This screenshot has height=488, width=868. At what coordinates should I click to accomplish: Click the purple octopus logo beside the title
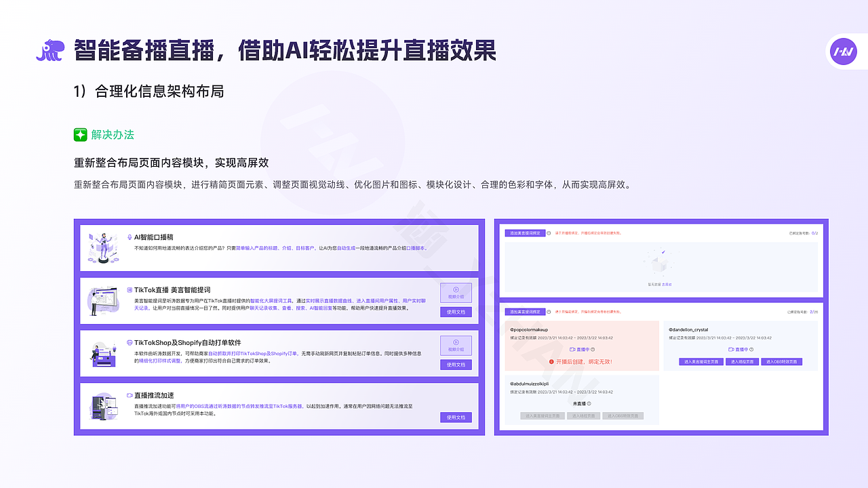(50, 51)
